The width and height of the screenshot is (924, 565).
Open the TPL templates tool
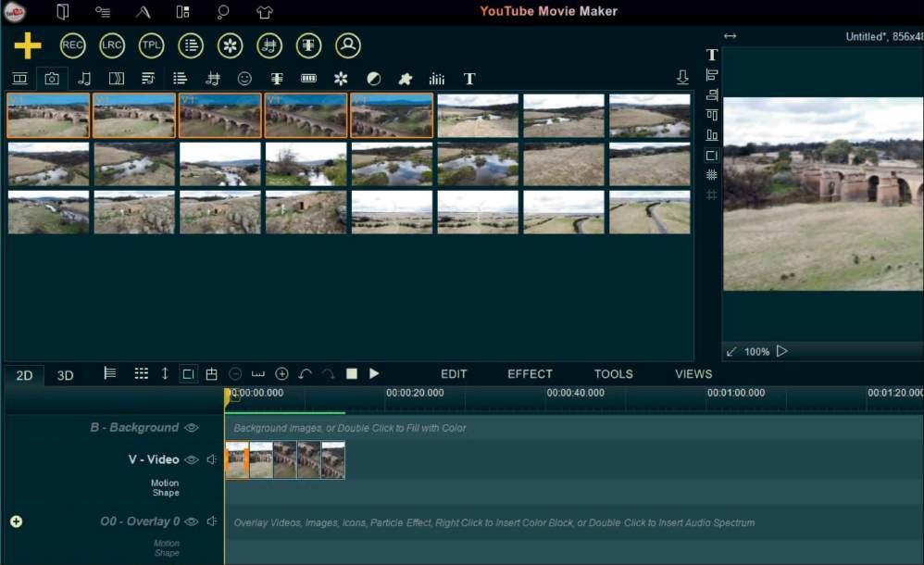151,45
